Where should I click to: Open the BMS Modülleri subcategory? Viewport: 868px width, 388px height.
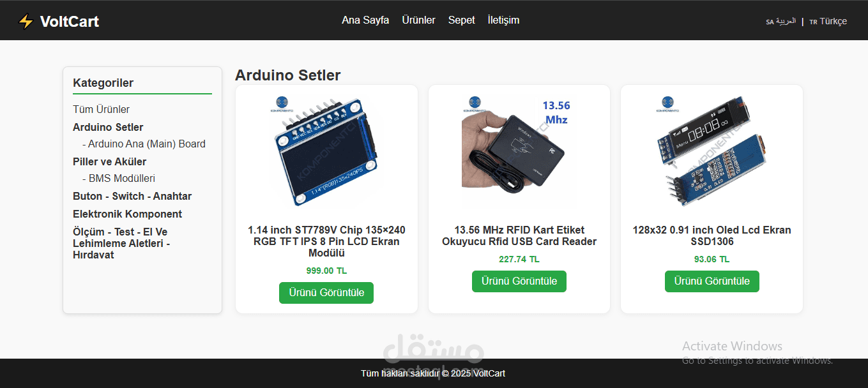(x=119, y=179)
